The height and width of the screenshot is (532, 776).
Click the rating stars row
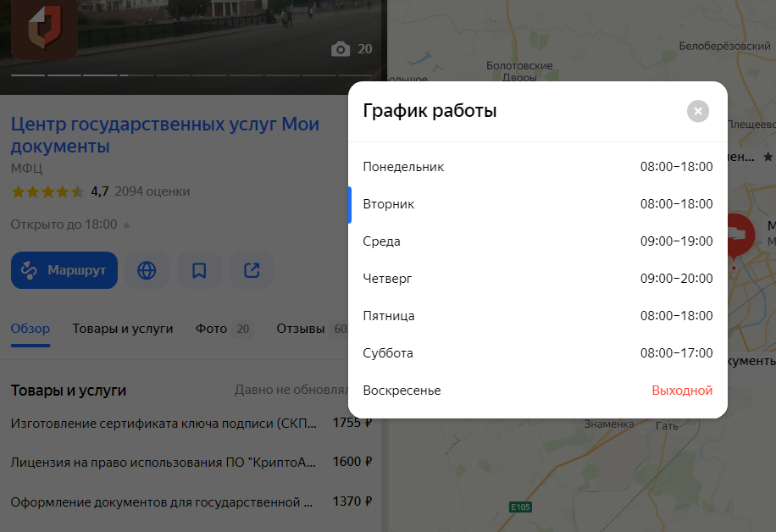[x=47, y=191]
